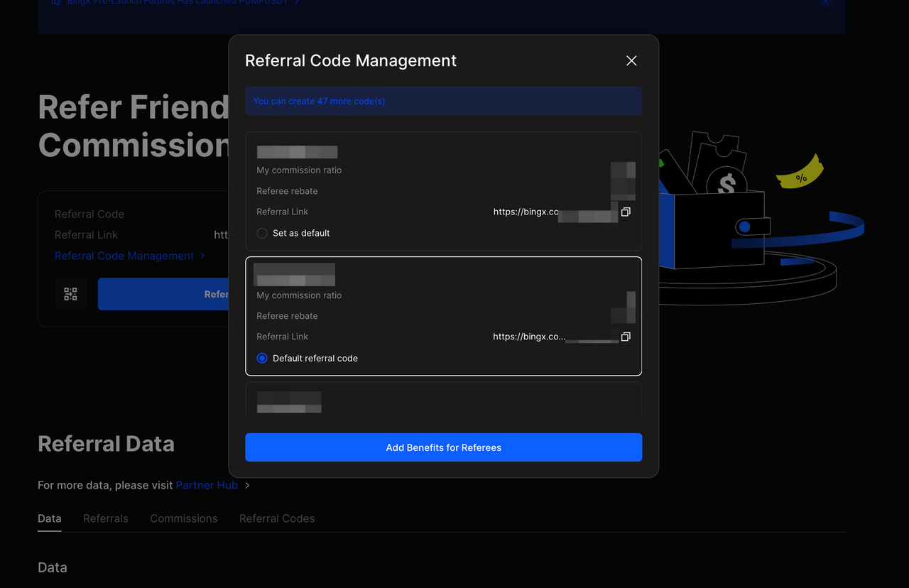Click the chevron beside Referral Code Management
The image size is (909, 588).
pyautogui.click(x=202, y=256)
